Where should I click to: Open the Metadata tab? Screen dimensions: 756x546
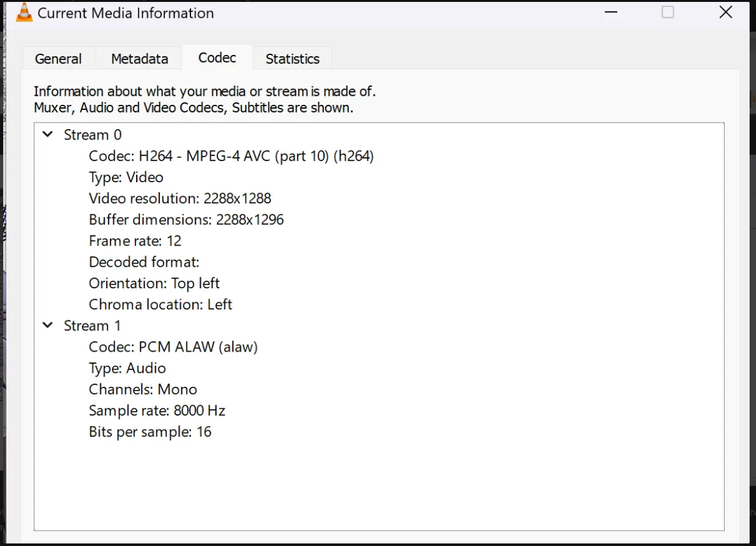139,58
